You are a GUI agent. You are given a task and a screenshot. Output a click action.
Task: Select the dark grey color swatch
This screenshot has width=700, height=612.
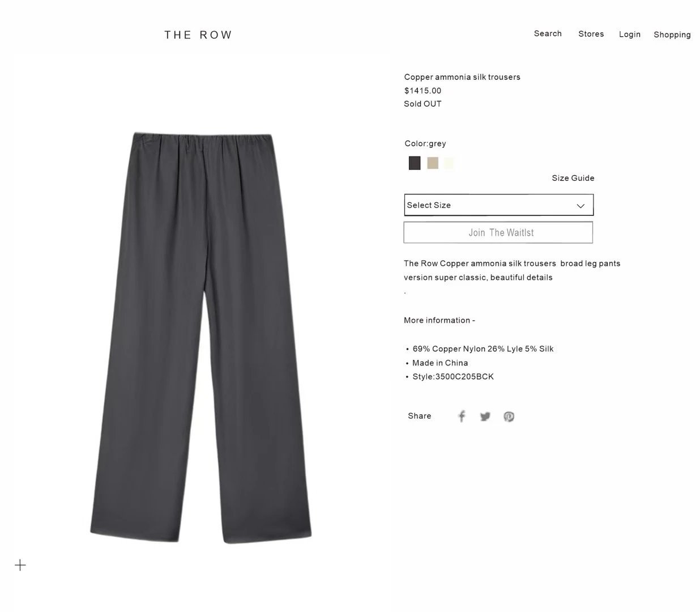pyautogui.click(x=415, y=163)
